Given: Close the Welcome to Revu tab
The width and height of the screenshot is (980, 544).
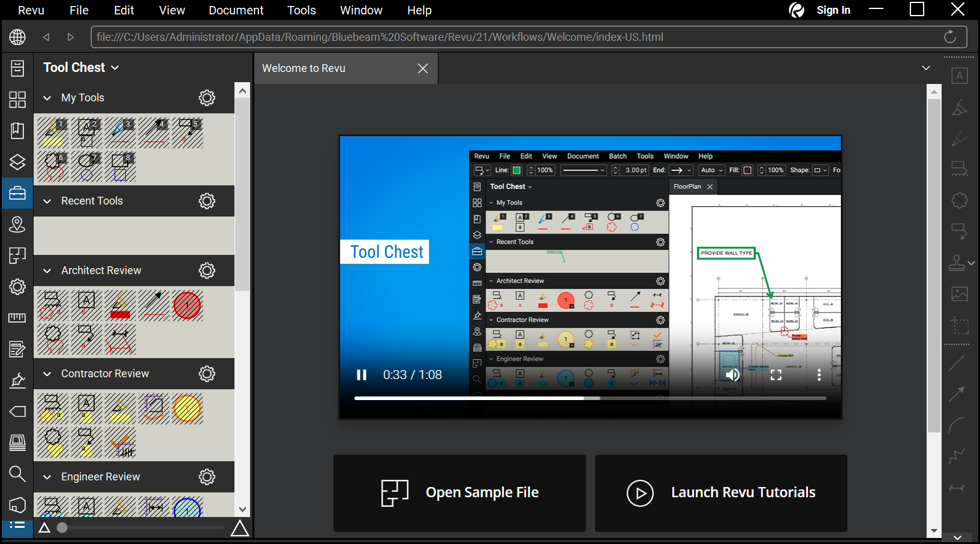Looking at the screenshot, I should (x=423, y=68).
